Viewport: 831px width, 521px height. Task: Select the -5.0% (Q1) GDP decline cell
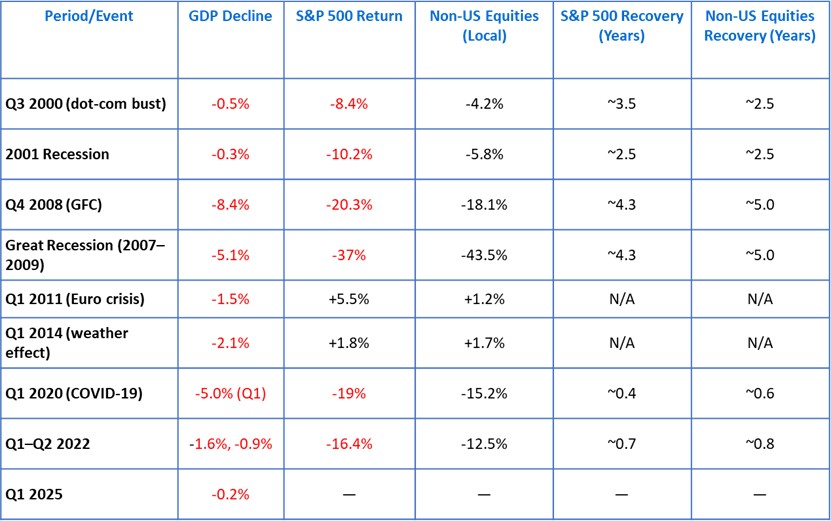pos(230,393)
